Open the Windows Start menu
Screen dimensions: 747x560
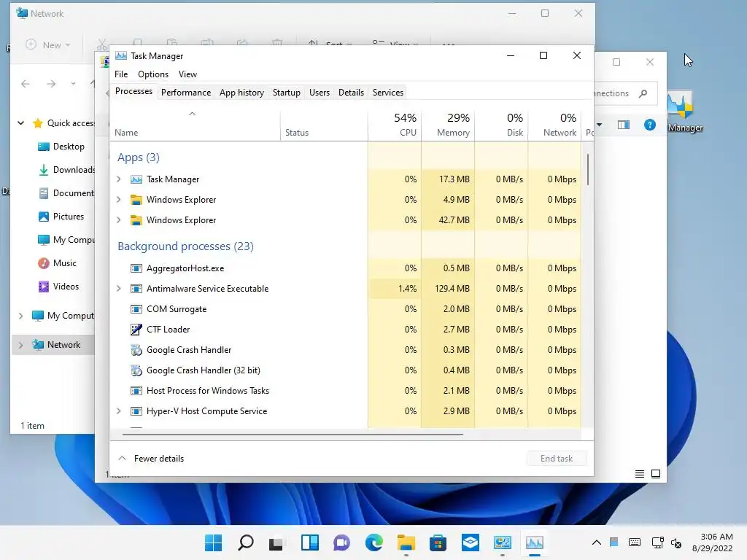point(214,542)
